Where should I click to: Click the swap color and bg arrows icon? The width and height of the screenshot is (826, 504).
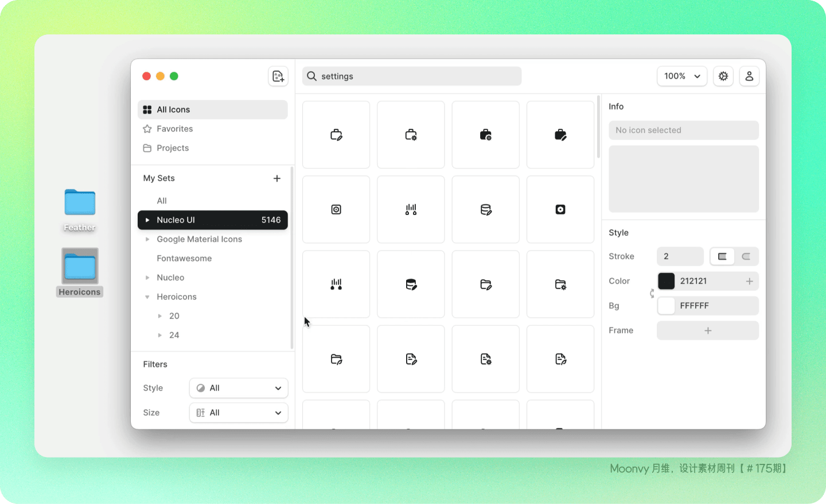[x=652, y=294]
